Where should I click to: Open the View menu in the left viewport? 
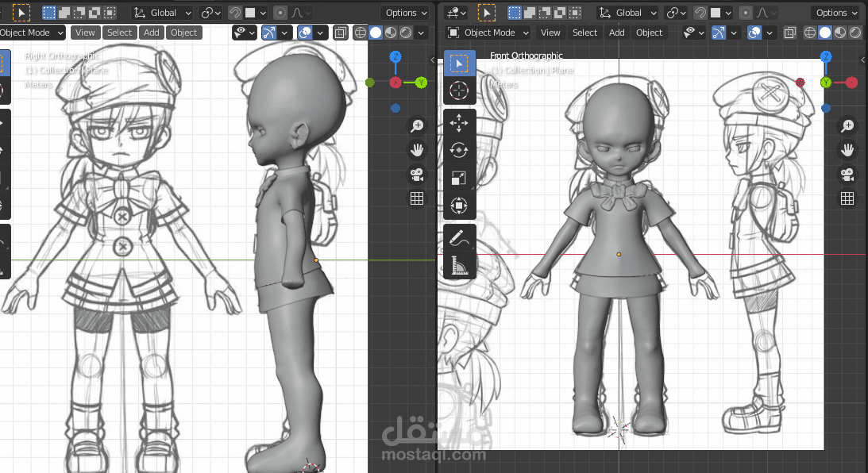[x=85, y=33]
